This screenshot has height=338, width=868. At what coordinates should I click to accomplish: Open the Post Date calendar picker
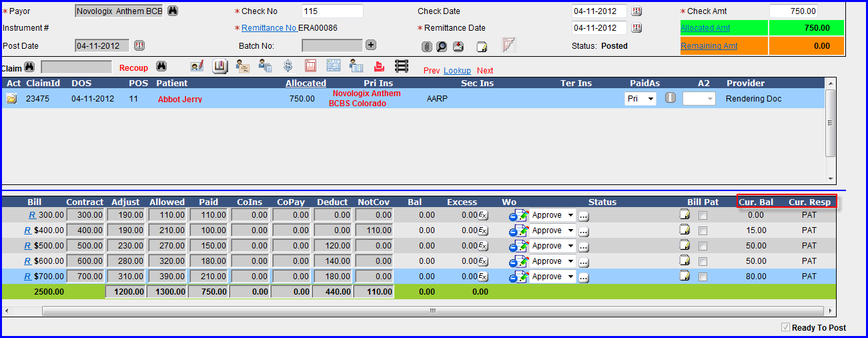click(139, 45)
